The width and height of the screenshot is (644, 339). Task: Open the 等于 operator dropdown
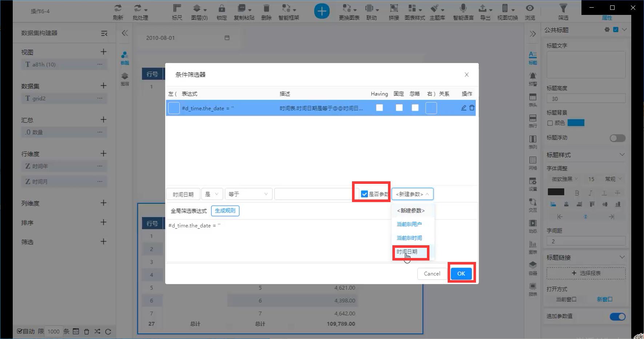point(248,194)
